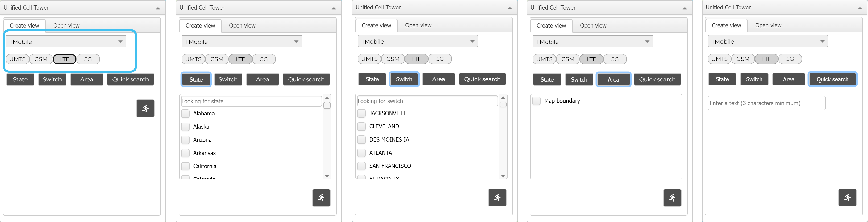The width and height of the screenshot is (868, 222).
Task: Select the California checkbox
Action: click(x=185, y=166)
